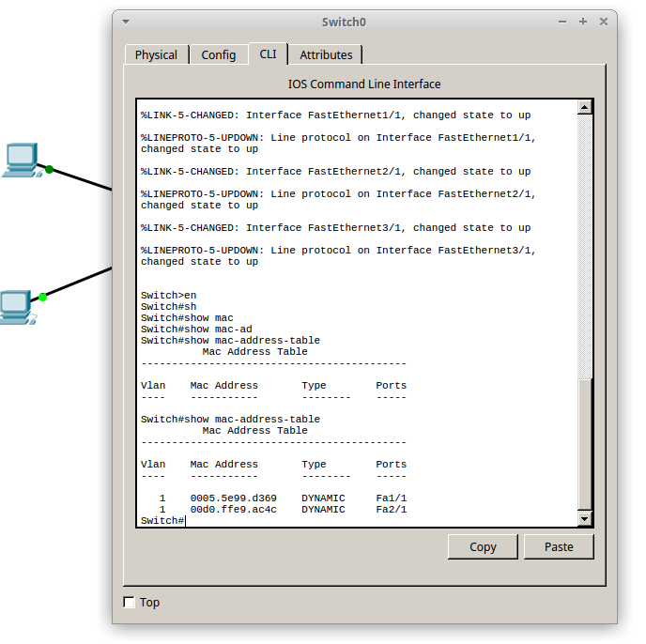Open the Physical tab
Viewport: 646px width, 644px height.
(157, 54)
